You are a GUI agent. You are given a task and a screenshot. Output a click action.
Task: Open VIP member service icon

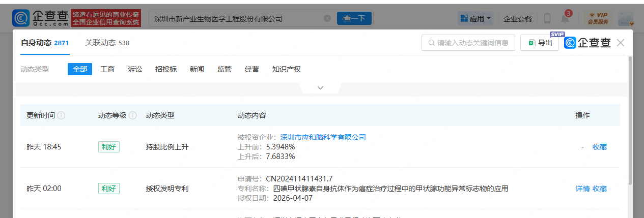pyautogui.click(x=598, y=18)
